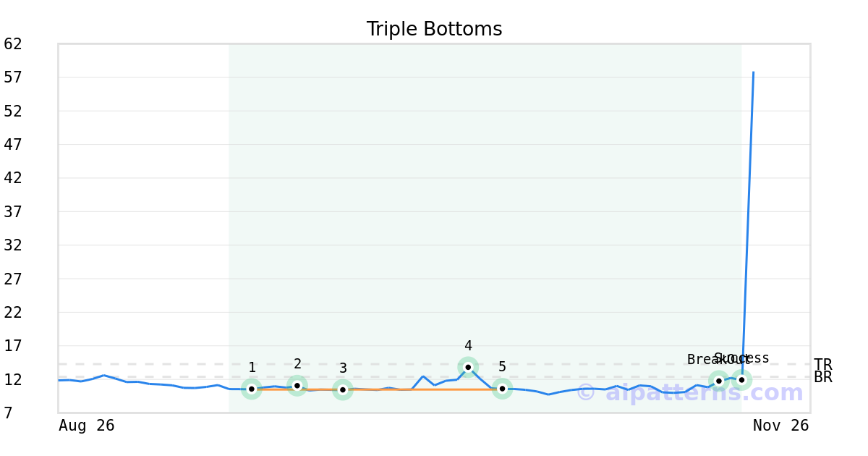Select the 22 y-axis tick label
The width and height of the screenshot is (868, 456).
coord(13,313)
